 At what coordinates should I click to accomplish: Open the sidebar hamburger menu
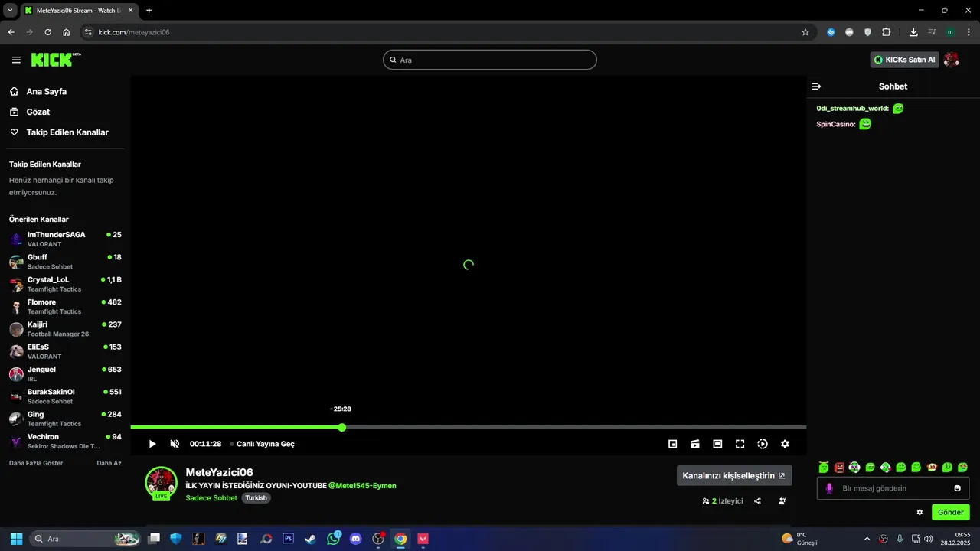[16, 60]
